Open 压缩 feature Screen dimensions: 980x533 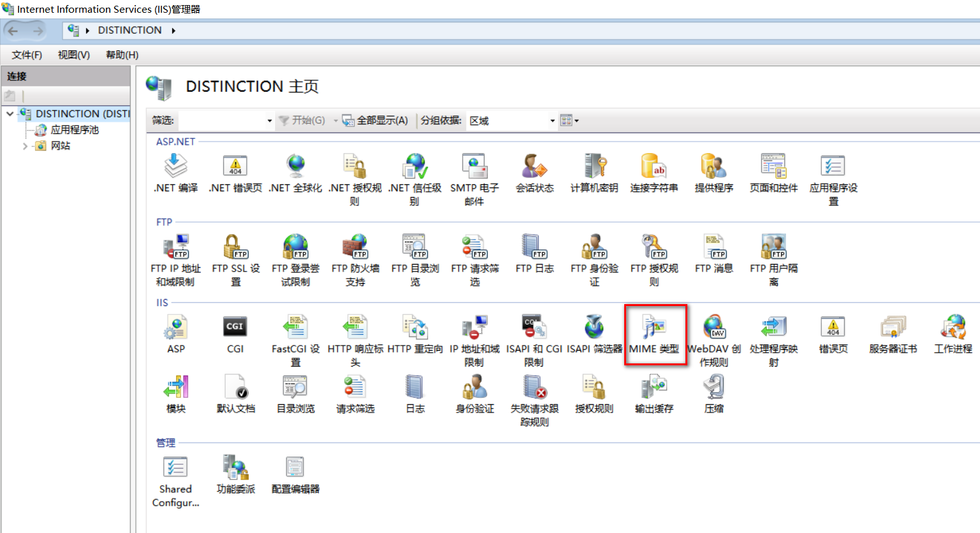click(x=714, y=394)
